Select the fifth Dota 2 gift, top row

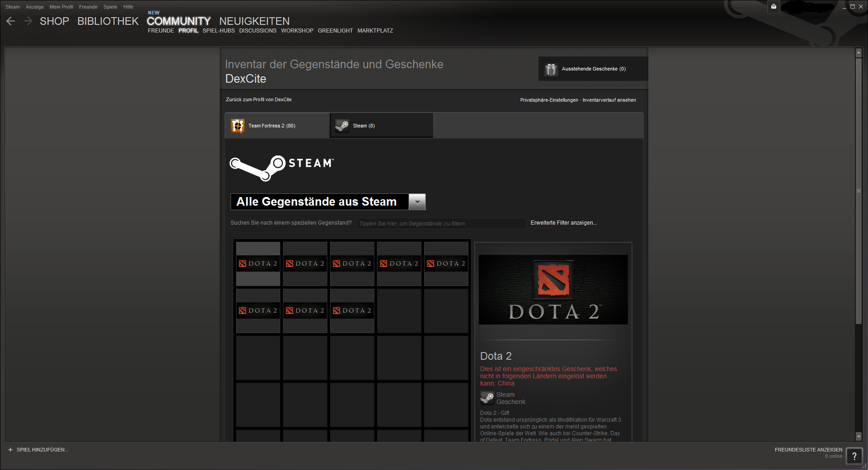pyautogui.click(x=446, y=263)
